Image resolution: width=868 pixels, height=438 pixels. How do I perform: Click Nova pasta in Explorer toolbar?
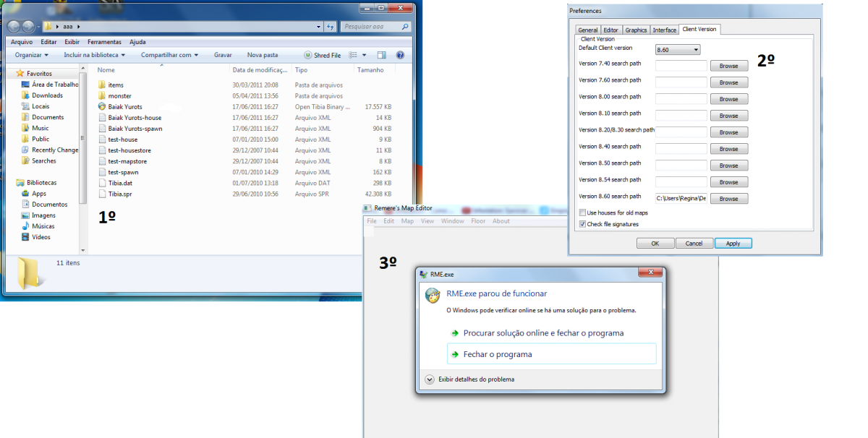263,55
